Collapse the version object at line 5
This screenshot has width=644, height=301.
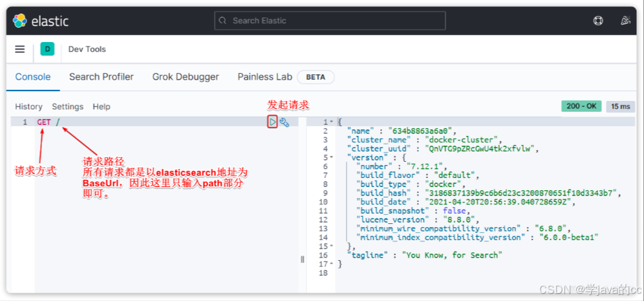[x=332, y=157]
